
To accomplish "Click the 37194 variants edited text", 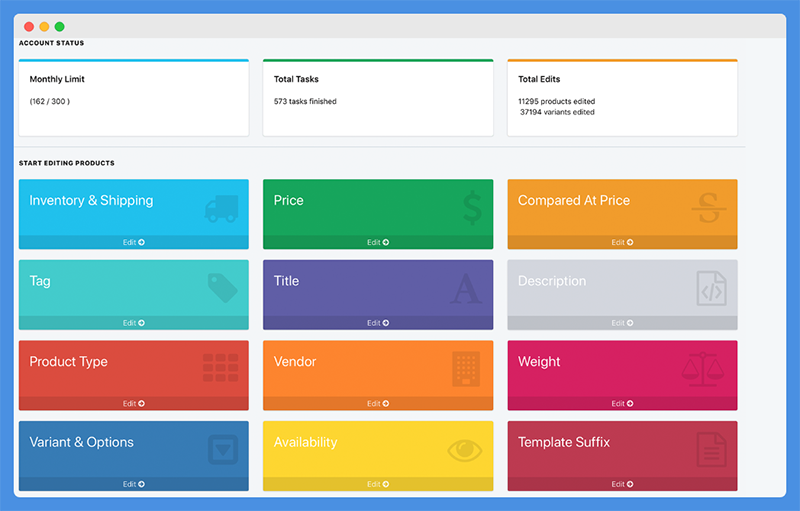I will click(x=557, y=112).
